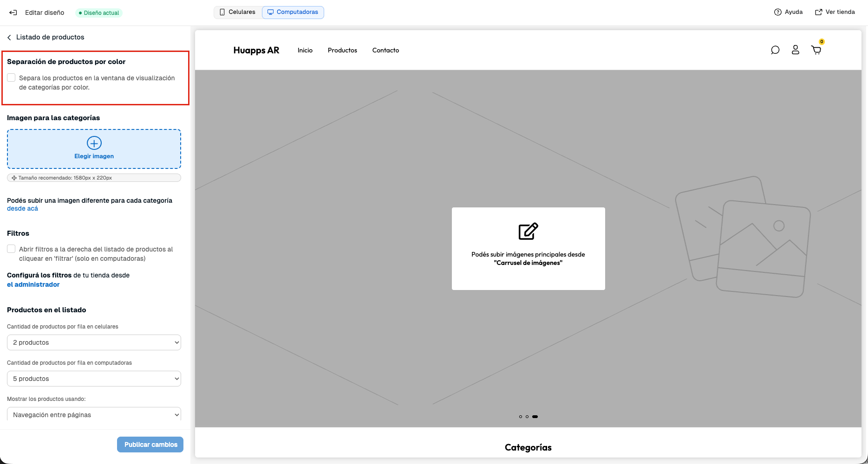Click the exit editor arrow icon
This screenshot has width=868, height=464.
[13, 13]
